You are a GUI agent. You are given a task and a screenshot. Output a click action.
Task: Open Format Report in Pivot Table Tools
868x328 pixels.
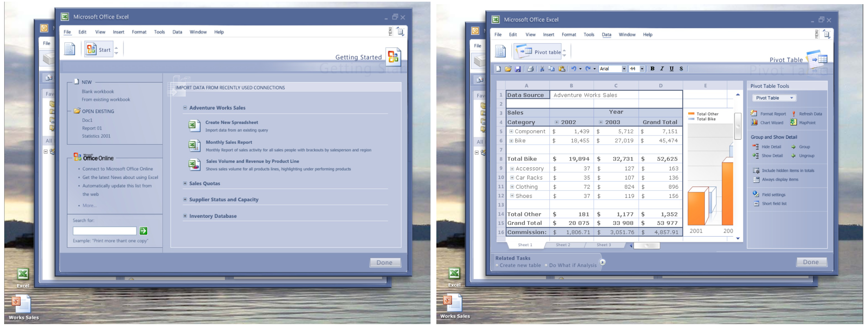768,114
